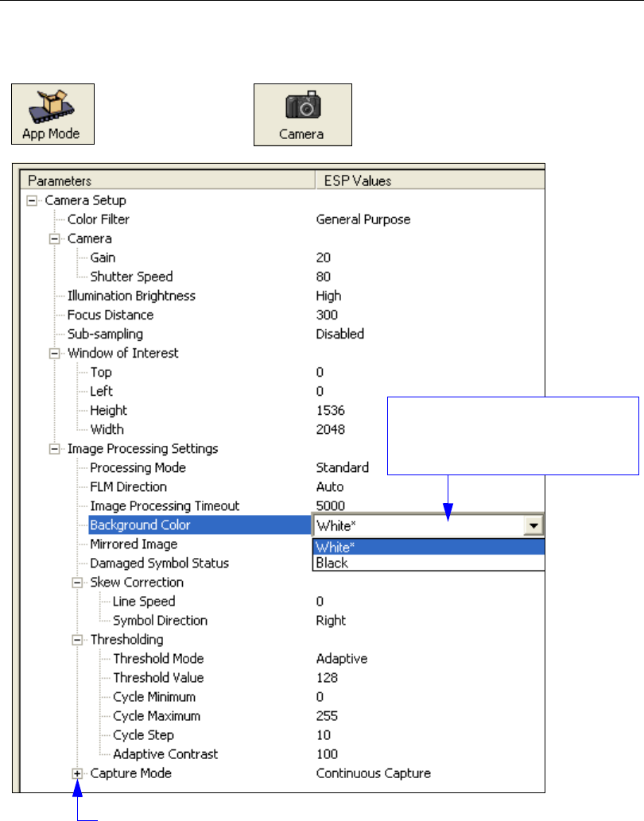Click the High brightness value
Screen dimensions: 644x821
pyautogui.click(x=329, y=296)
